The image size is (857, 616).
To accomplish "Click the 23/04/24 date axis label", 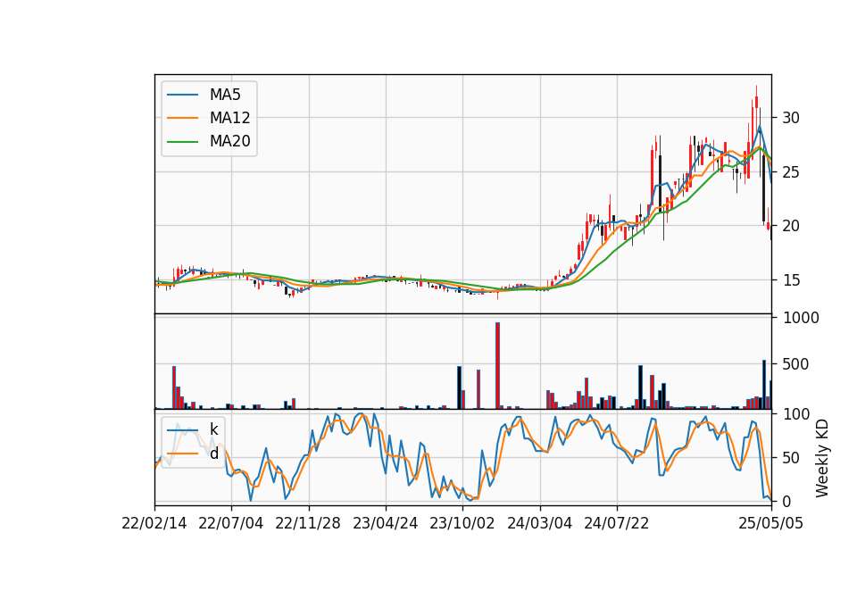I will (x=386, y=523).
